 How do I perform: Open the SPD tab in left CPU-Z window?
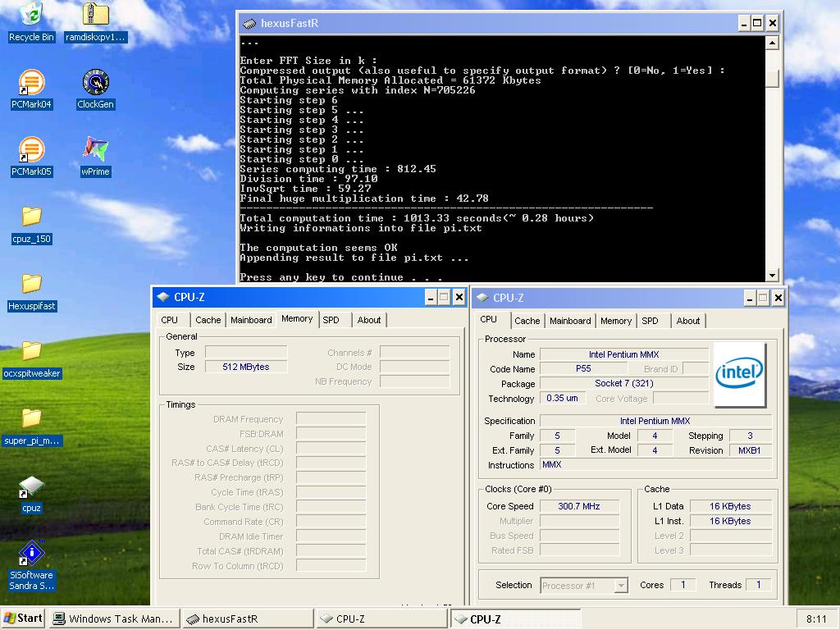[331, 320]
